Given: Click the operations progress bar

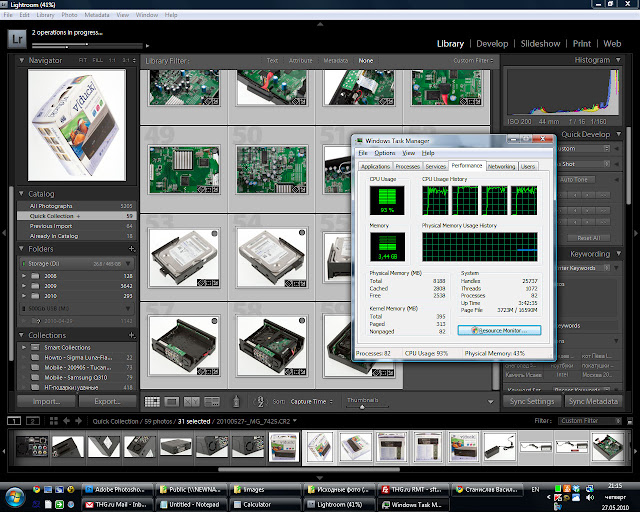Looking at the screenshot, I should coord(87,45).
